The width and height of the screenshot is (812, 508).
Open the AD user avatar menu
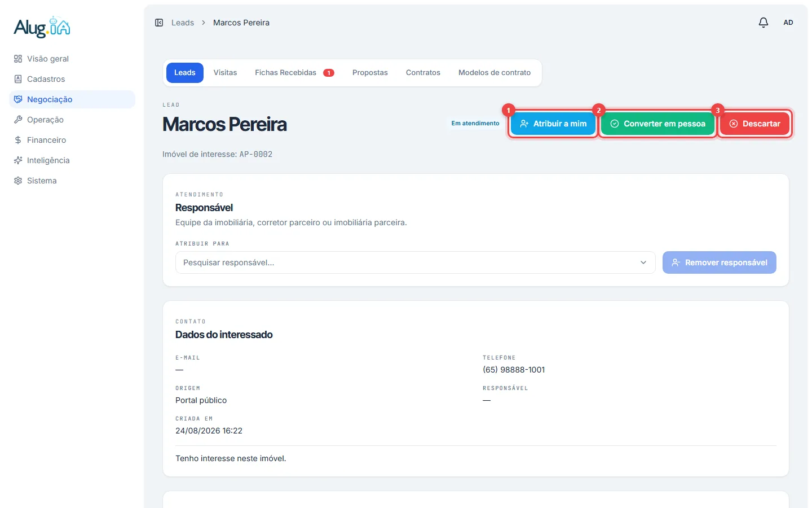tap(788, 23)
